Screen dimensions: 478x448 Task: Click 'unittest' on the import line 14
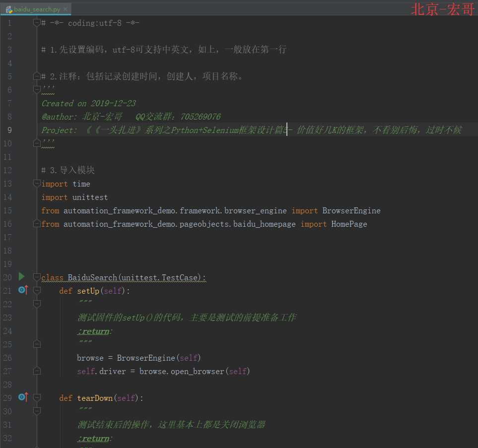pyautogui.click(x=90, y=197)
